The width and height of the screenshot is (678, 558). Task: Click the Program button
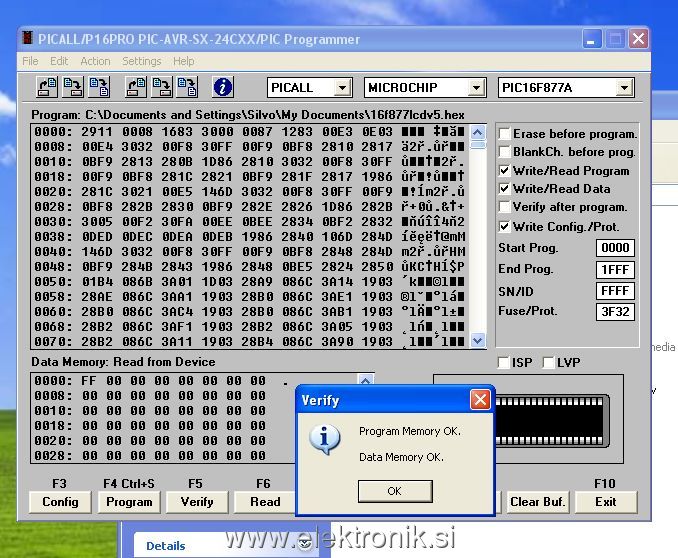click(129, 502)
